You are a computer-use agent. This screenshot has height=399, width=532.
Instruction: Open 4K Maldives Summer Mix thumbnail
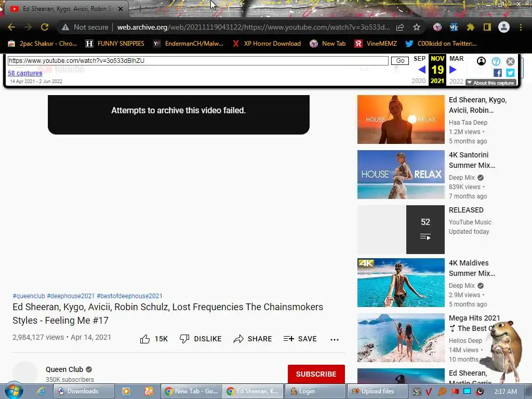(401, 283)
